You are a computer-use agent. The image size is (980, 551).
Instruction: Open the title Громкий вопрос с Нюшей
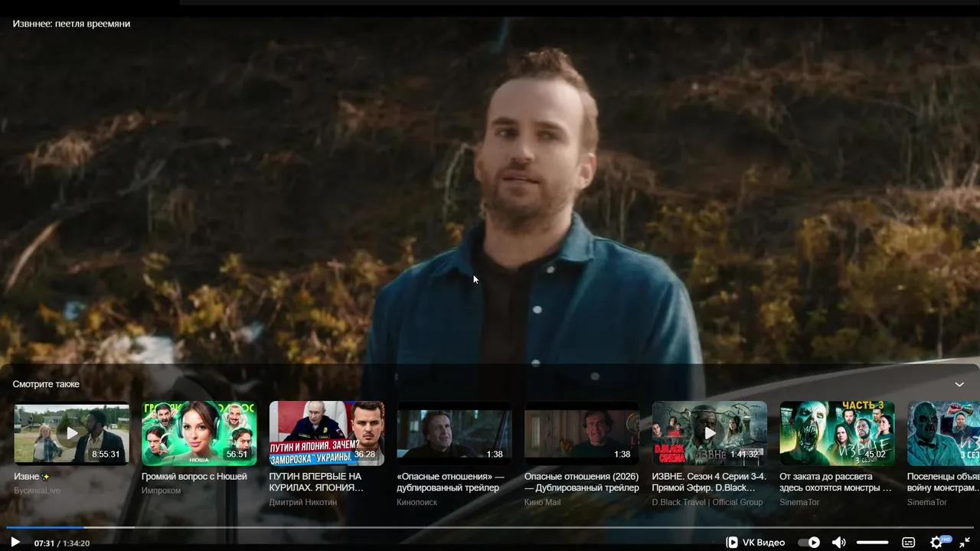pyautogui.click(x=194, y=477)
